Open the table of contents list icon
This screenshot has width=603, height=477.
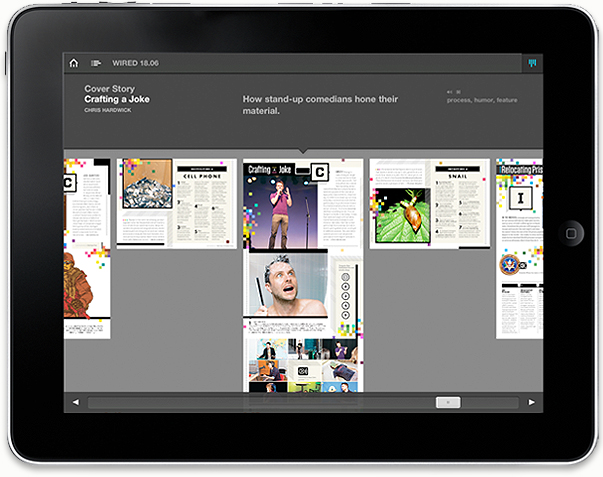pyautogui.click(x=96, y=63)
